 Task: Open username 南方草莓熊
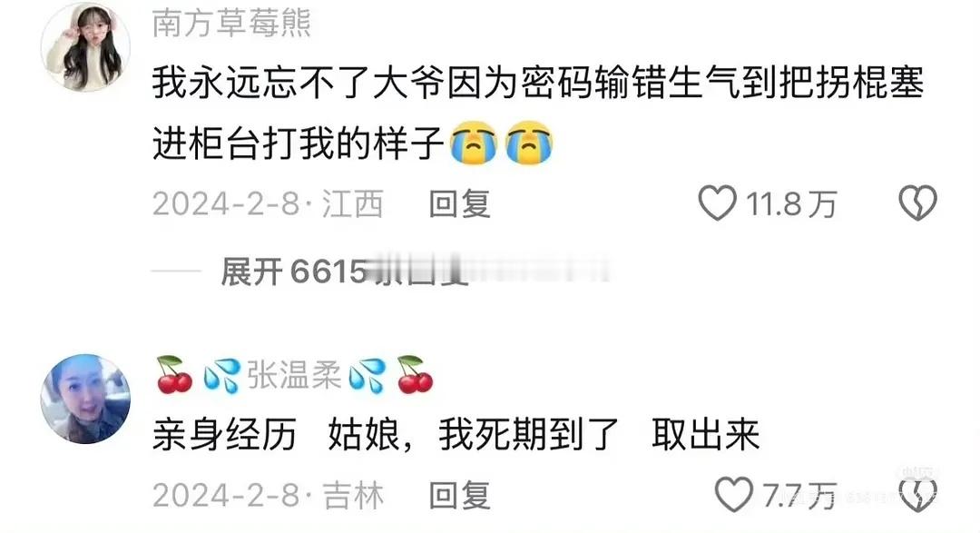point(232,23)
